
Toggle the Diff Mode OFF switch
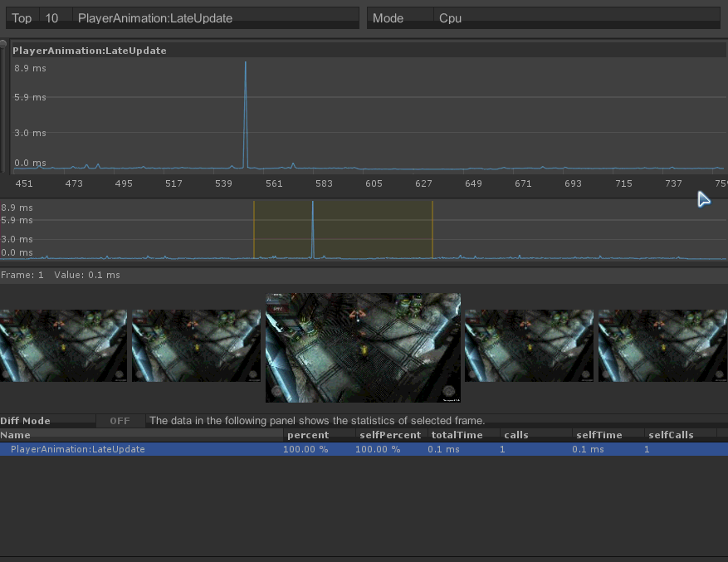tap(120, 421)
